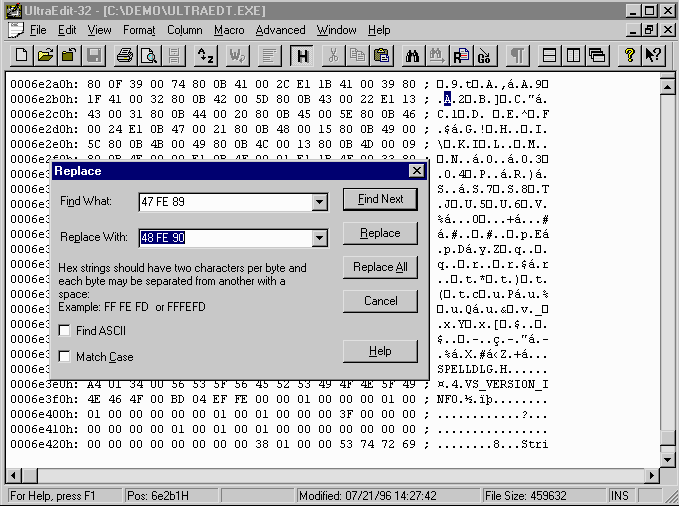Click the vertical scrollbar up arrow

click(x=667, y=87)
